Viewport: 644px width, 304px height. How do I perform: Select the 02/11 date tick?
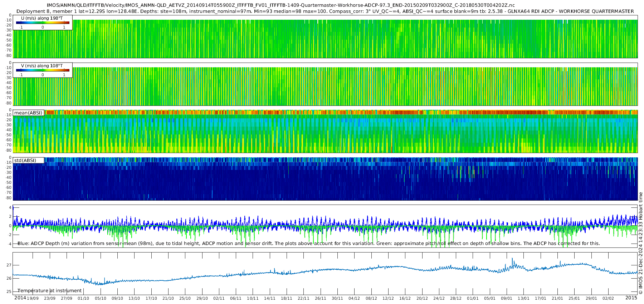(219, 298)
